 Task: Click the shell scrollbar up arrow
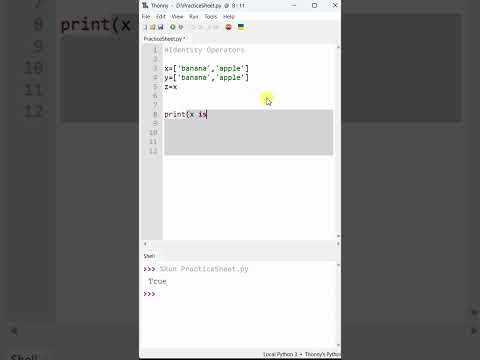click(x=338, y=265)
